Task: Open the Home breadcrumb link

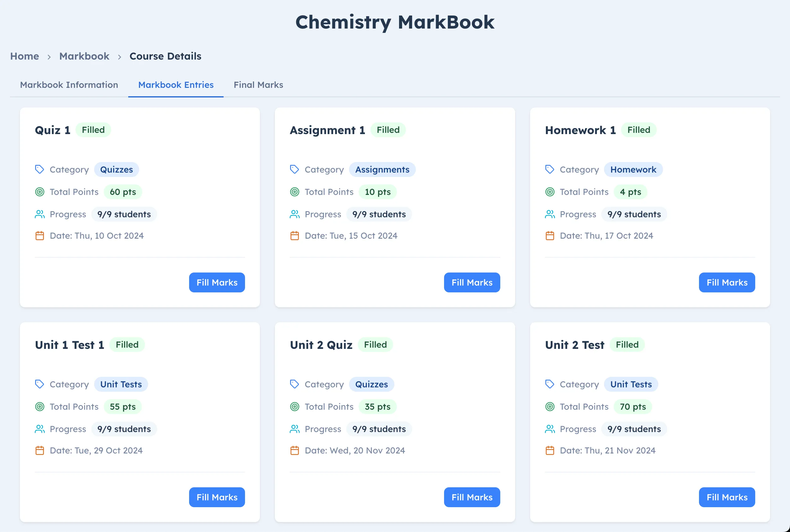Action: click(x=25, y=56)
